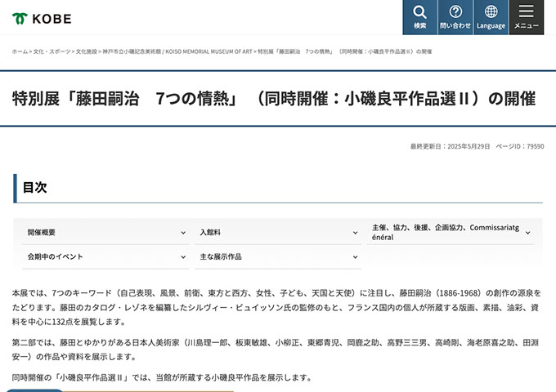Jump to 入館料 section
Image resolution: width=556 pixels, height=392 pixels.
coord(278,232)
